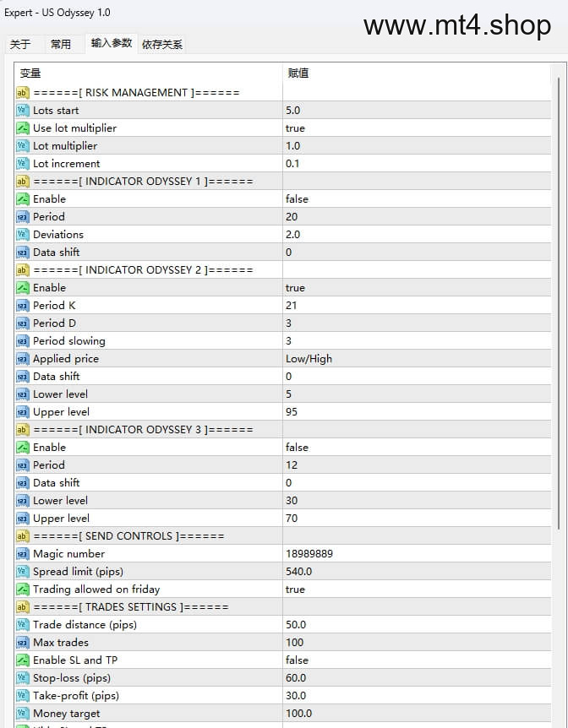Open Use lot multiplier true value dropdown
The image size is (568, 728).
(x=417, y=128)
